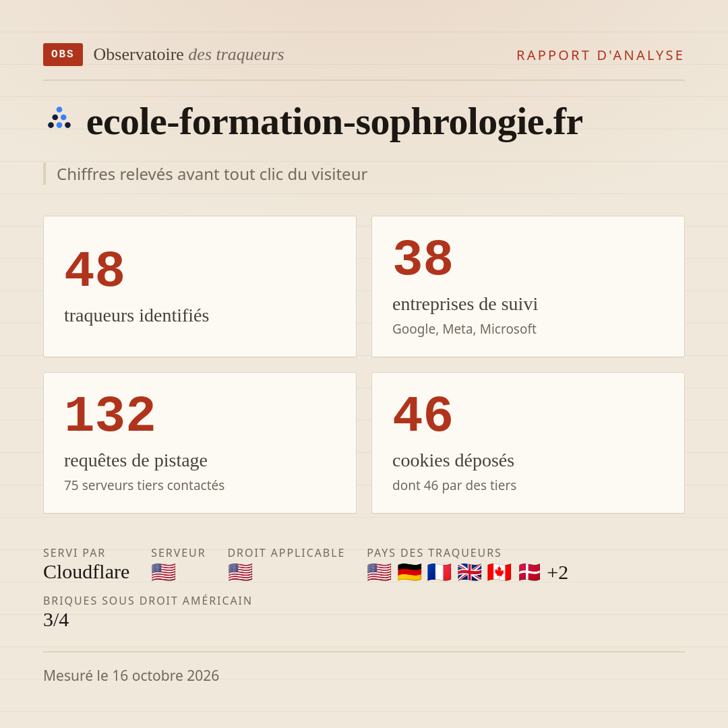This screenshot has width=728, height=728.
Task: Click the number 46
Action: click(x=423, y=414)
